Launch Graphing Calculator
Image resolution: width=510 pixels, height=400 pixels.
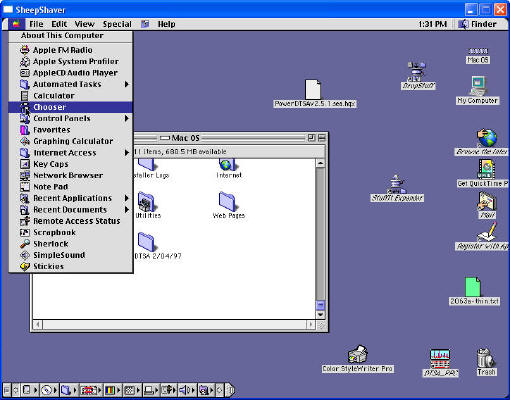point(71,141)
